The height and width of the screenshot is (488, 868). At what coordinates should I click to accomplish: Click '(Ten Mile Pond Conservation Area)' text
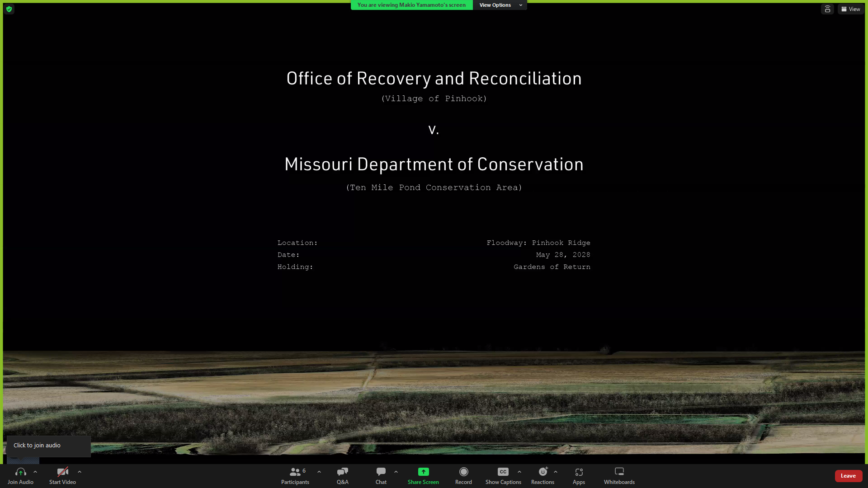(434, 188)
